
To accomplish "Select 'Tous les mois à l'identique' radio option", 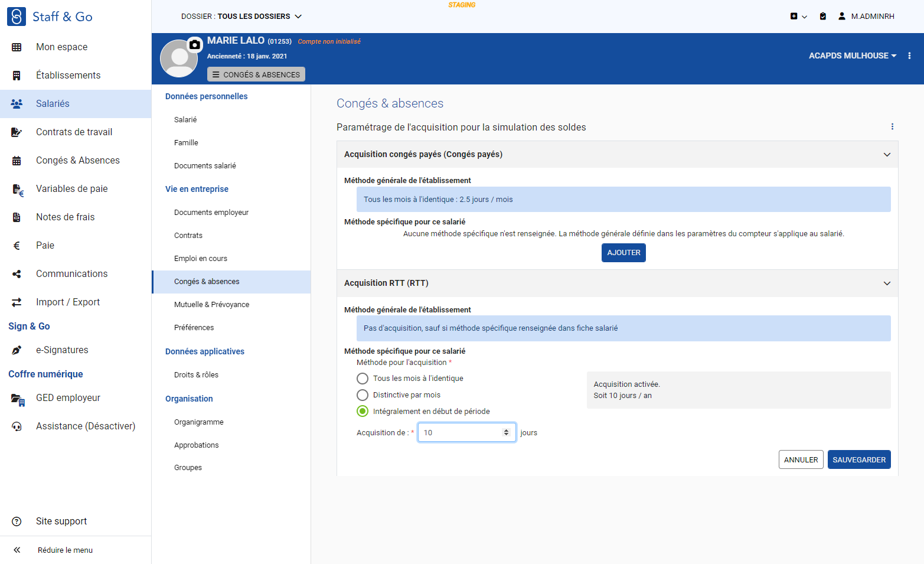I will pos(363,379).
